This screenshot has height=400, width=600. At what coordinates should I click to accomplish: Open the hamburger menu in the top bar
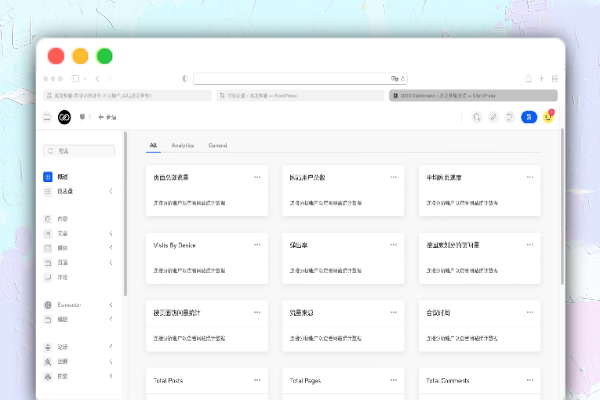click(46, 117)
